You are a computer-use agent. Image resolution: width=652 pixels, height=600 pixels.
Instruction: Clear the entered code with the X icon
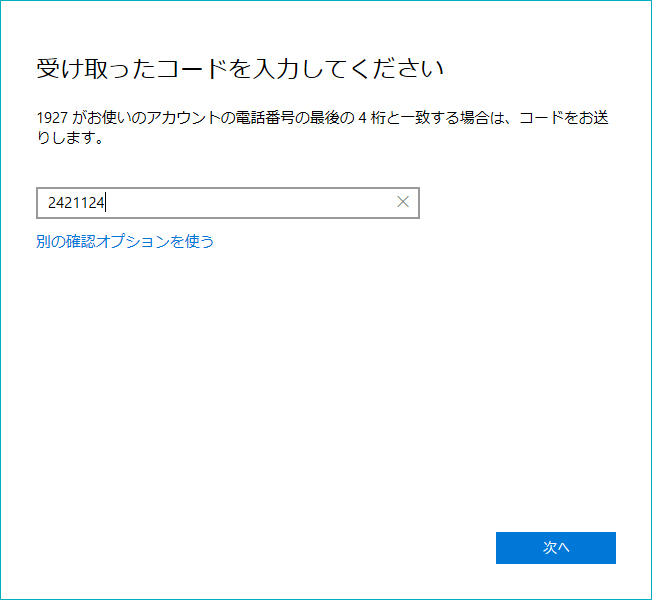point(403,202)
